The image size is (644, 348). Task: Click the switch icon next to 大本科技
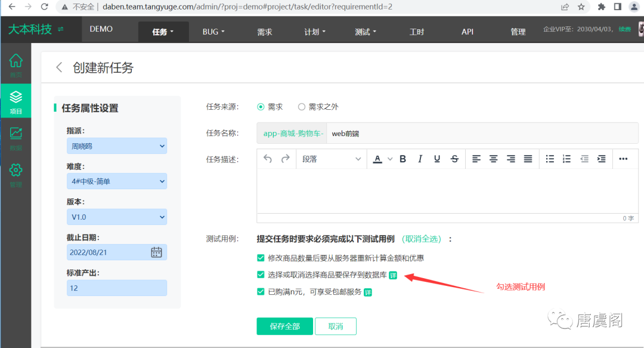point(61,29)
